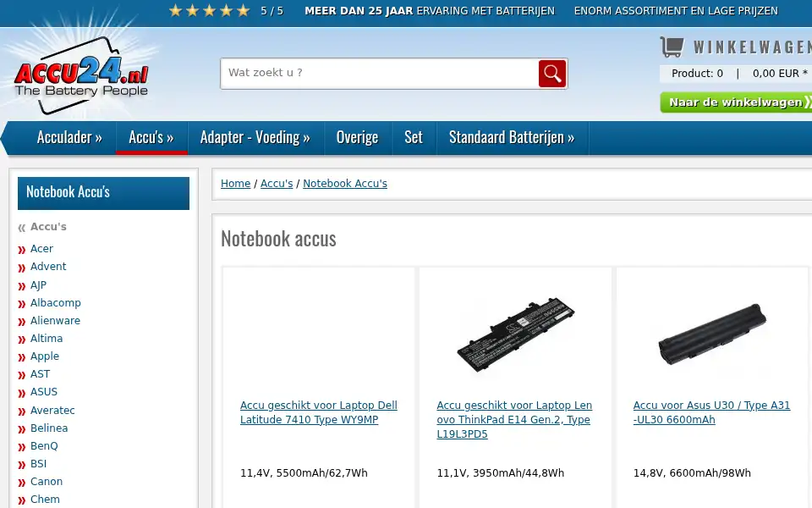Select Acer in brand list
The image size is (812, 508).
41,249
